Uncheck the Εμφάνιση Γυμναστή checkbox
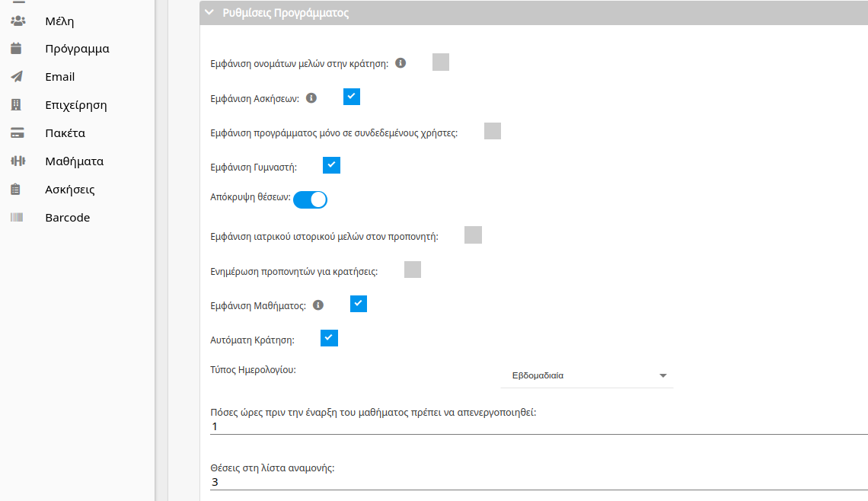 [331, 165]
